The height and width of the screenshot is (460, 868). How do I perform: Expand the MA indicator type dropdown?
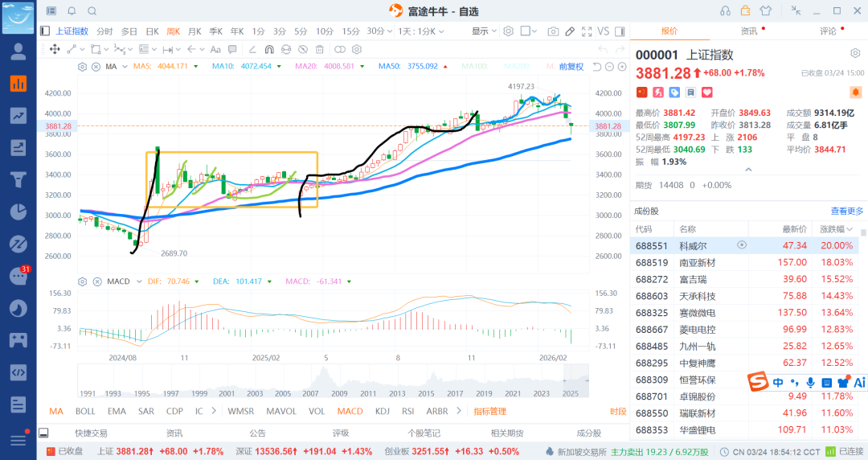click(x=125, y=67)
